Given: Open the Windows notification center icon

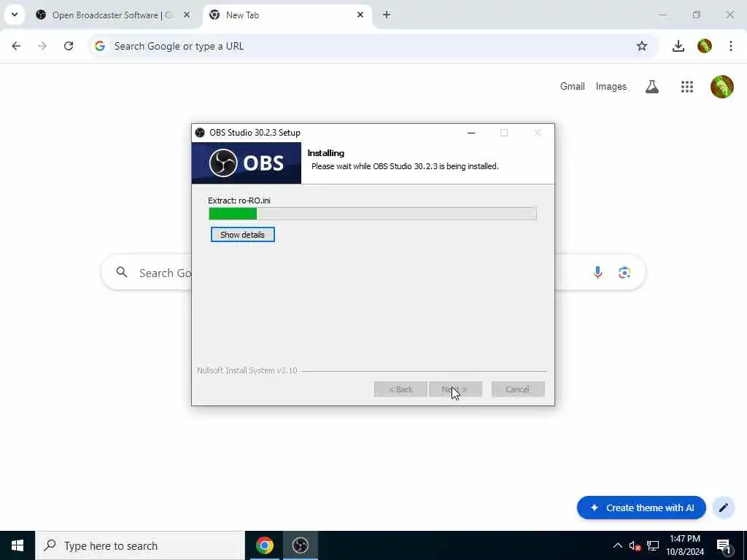Looking at the screenshot, I should coord(724,546).
